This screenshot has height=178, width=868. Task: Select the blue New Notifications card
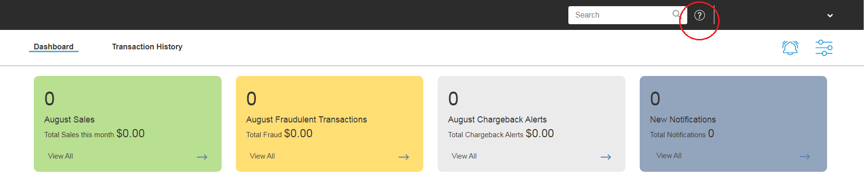click(x=733, y=124)
